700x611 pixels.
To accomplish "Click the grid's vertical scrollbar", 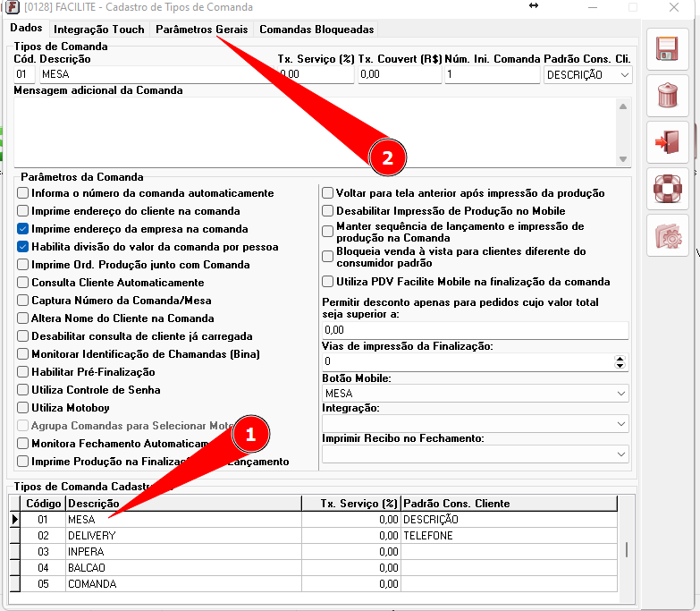I will [x=627, y=549].
